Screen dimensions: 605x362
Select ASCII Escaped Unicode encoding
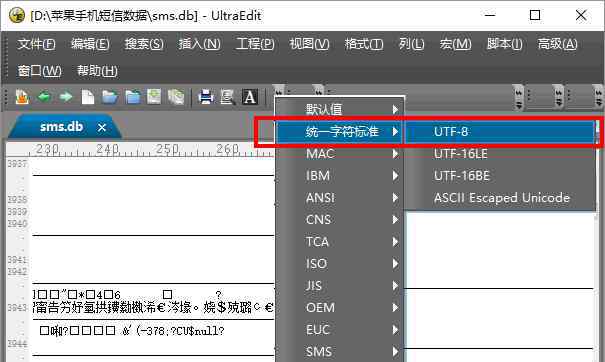click(500, 198)
